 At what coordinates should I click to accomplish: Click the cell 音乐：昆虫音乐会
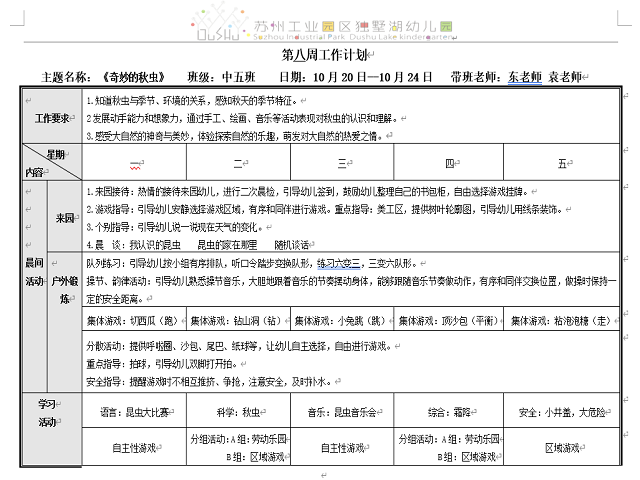point(343,411)
